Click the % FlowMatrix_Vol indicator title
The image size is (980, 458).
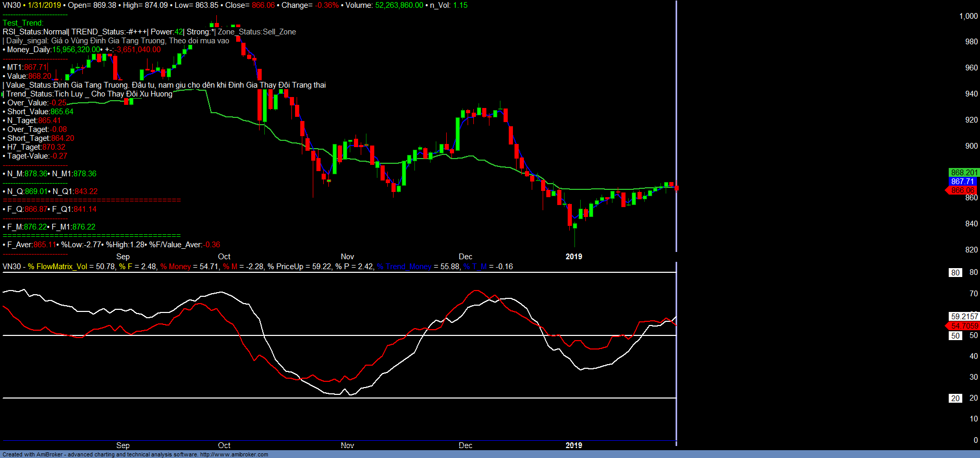(x=57, y=267)
